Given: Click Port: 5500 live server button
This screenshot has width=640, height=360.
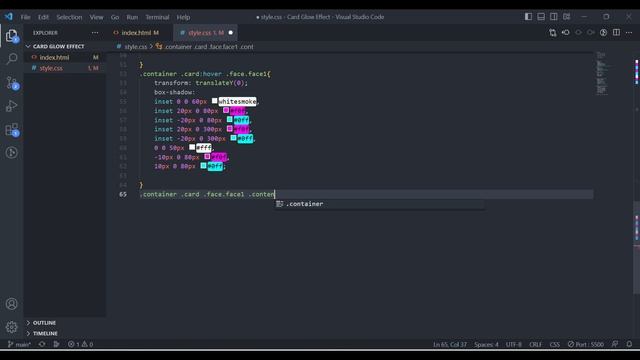Looking at the screenshot, I should click(x=586, y=344).
